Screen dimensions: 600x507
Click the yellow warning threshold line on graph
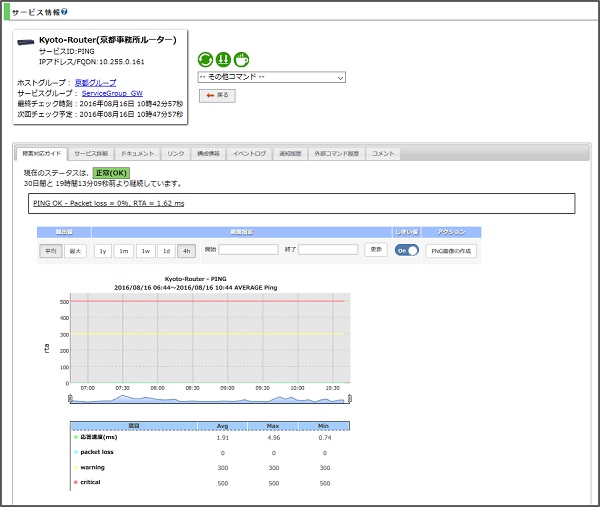coord(208,334)
